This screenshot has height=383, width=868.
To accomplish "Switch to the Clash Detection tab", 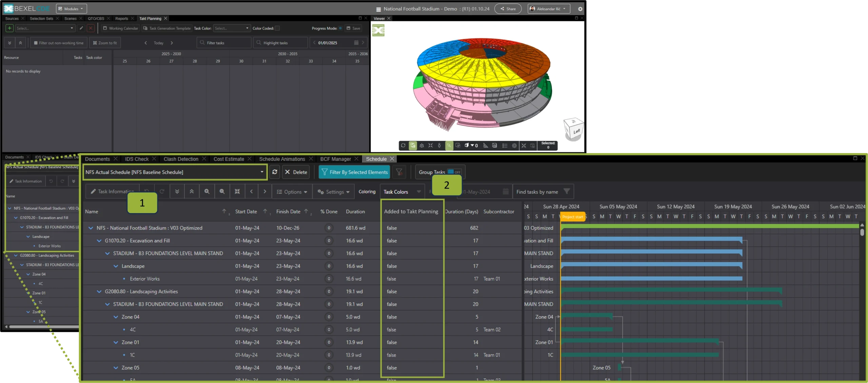I will [x=181, y=159].
